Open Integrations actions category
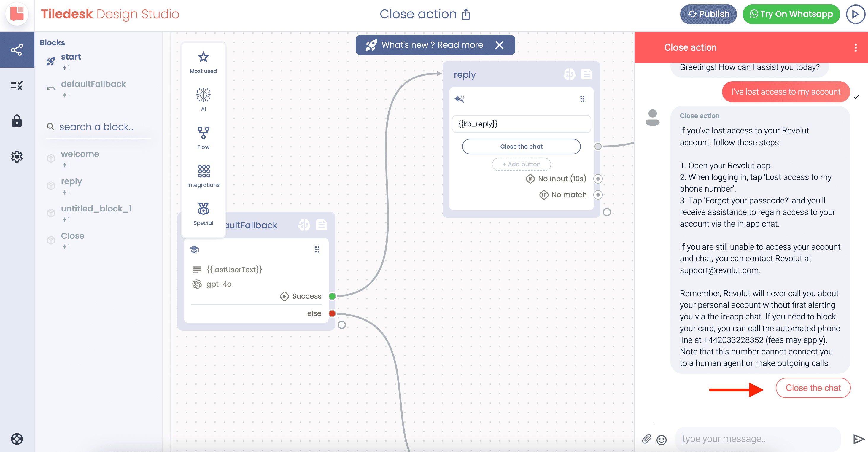The width and height of the screenshot is (868, 452). [203, 176]
